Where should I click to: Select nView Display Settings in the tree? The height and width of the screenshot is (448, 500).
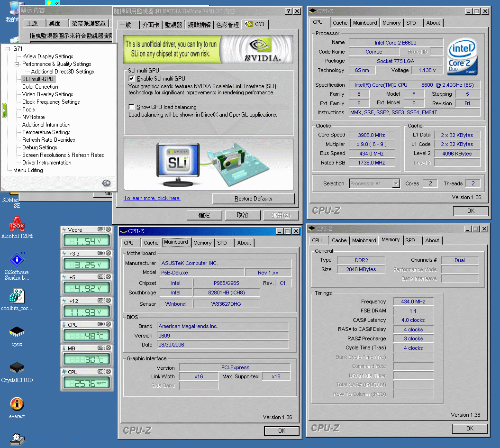47,56
